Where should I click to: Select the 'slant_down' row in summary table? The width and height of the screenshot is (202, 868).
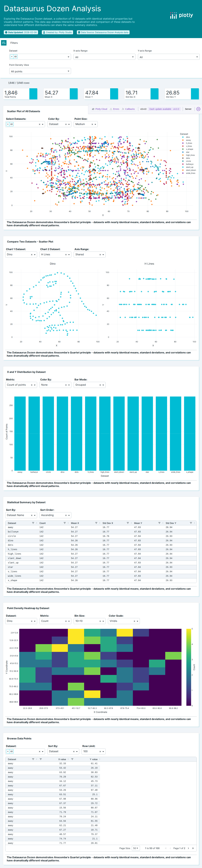click(101, 558)
